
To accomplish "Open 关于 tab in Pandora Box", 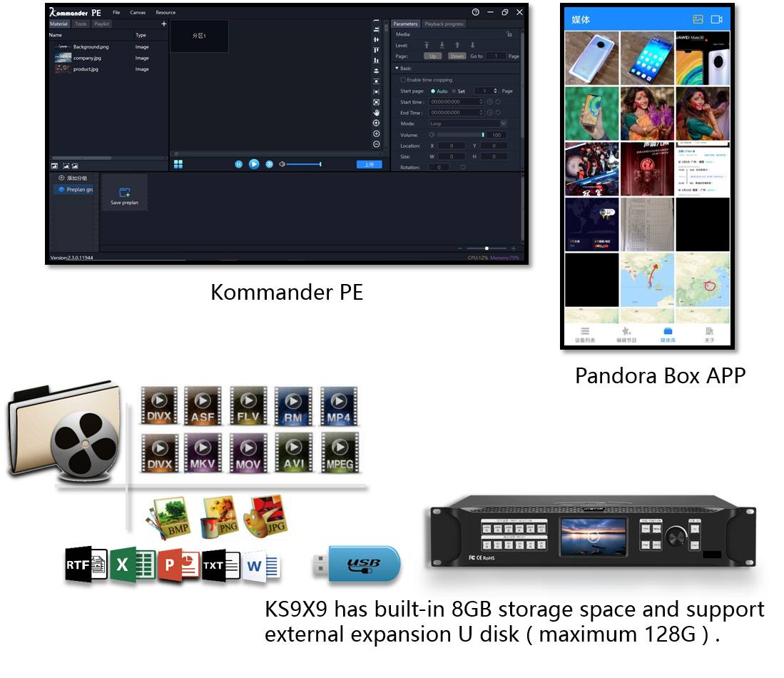I will pyautogui.click(x=709, y=334).
